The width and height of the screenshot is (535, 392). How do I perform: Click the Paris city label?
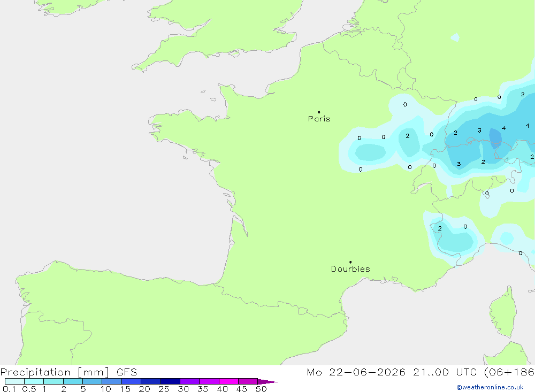pos(319,119)
